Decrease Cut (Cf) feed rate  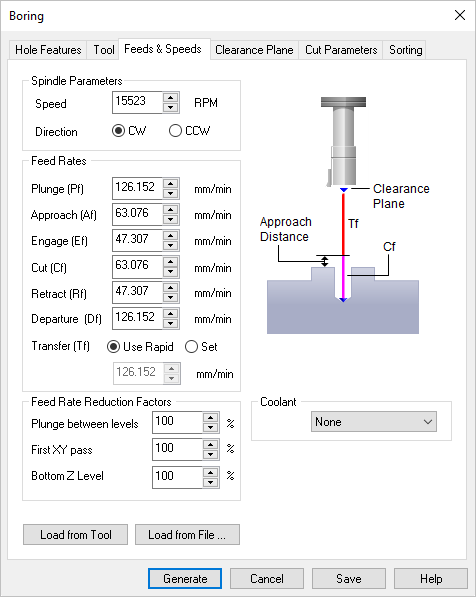(x=171, y=271)
